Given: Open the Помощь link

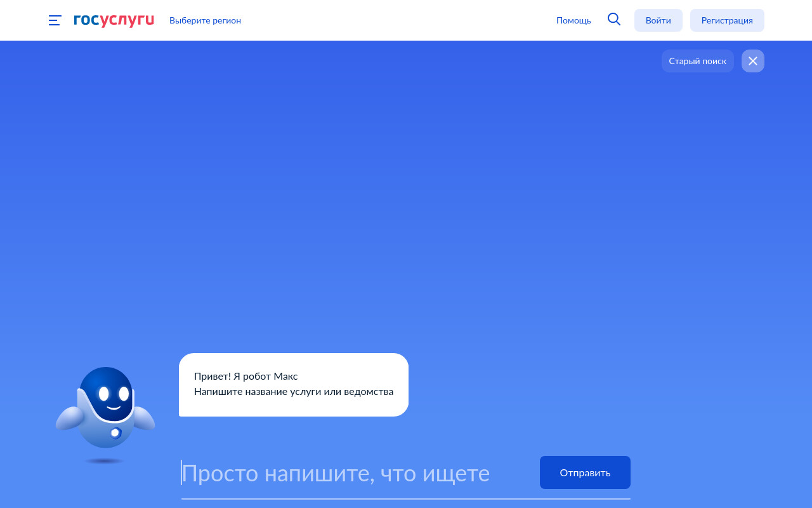Looking at the screenshot, I should tap(573, 20).
